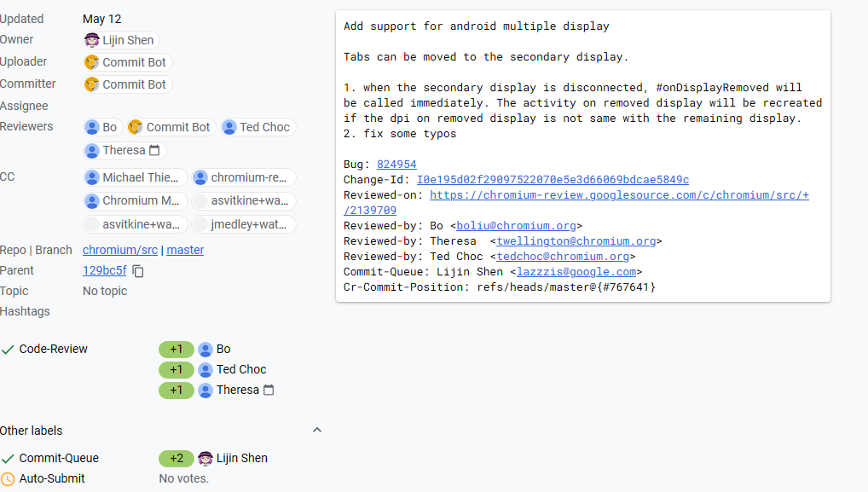Click the calendar icon beside Theresa reviewer
The image size is (868, 492).
pyautogui.click(x=154, y=150)
